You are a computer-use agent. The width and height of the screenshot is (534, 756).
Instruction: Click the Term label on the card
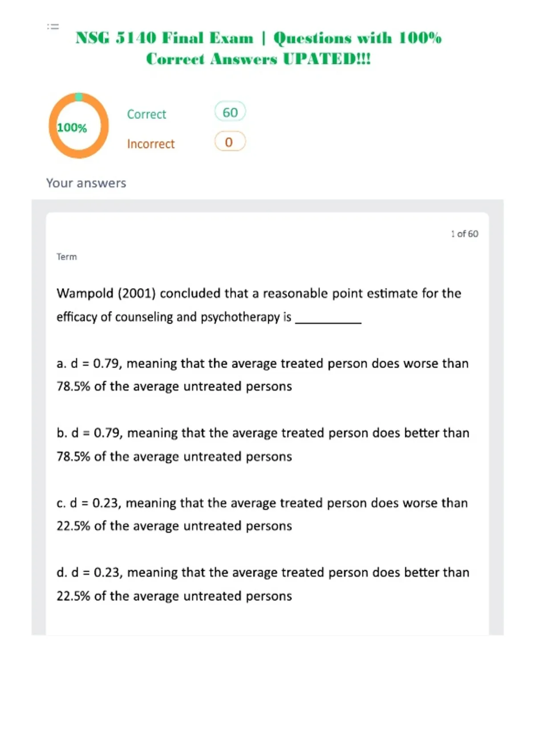67,257
